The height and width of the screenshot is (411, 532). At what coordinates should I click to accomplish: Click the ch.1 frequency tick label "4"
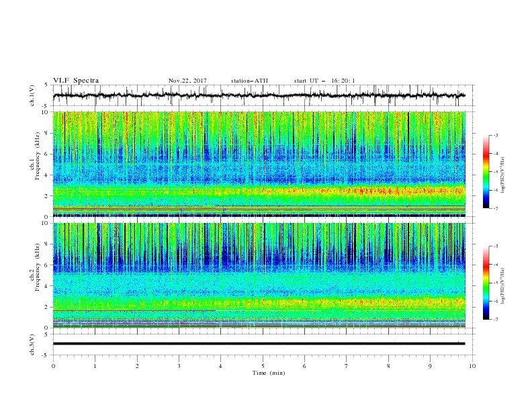(46, 175)
